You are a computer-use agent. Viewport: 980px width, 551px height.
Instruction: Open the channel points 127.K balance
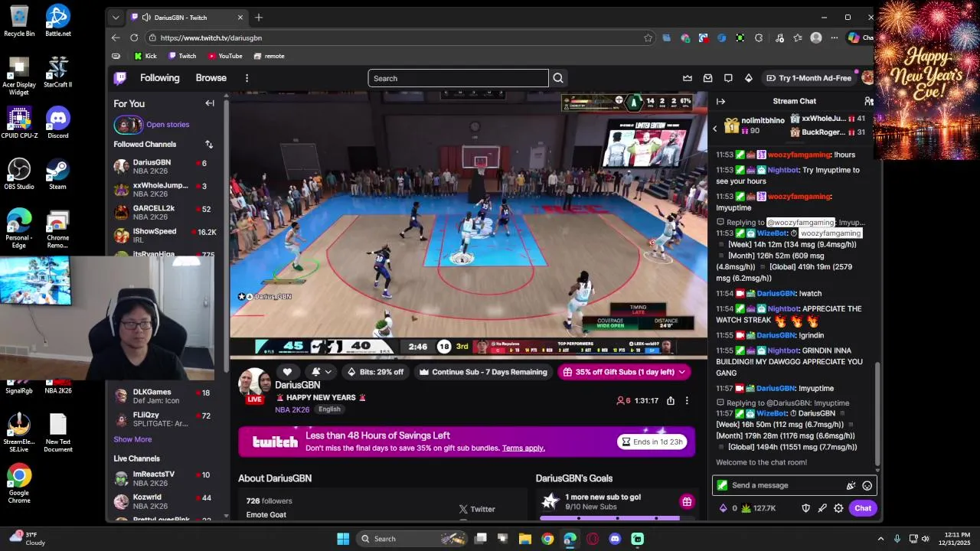pyautogui.click(x=758, y=508)
